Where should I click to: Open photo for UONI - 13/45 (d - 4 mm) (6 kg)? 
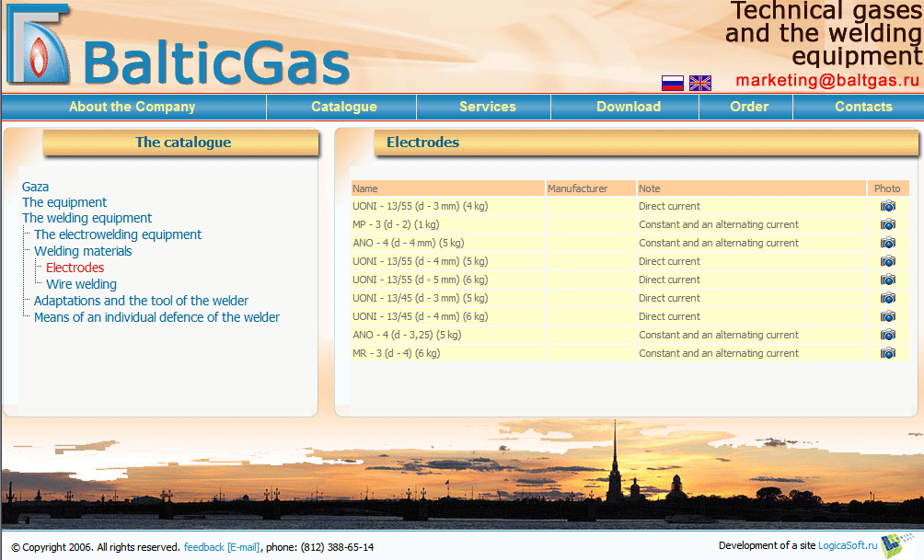[887, 316]
